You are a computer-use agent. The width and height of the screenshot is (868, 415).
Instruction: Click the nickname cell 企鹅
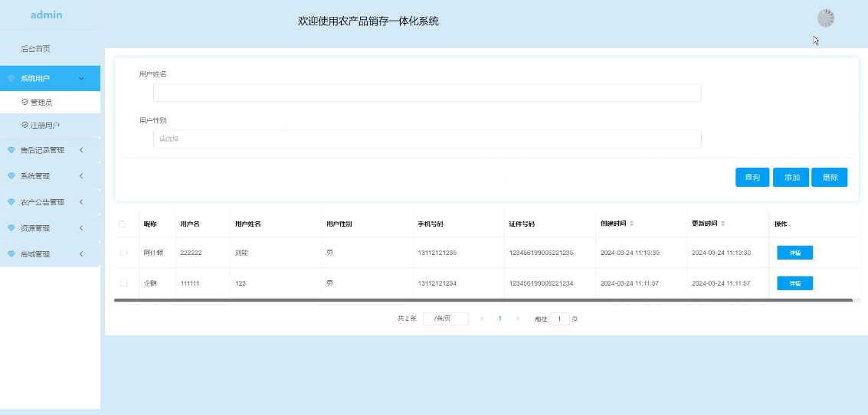pos(150,283)
